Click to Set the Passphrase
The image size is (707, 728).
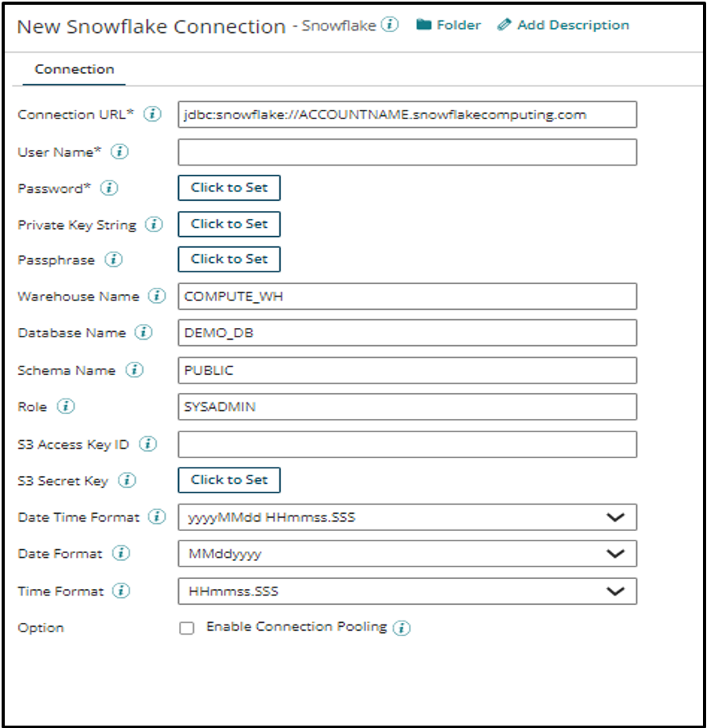point(229,259)
